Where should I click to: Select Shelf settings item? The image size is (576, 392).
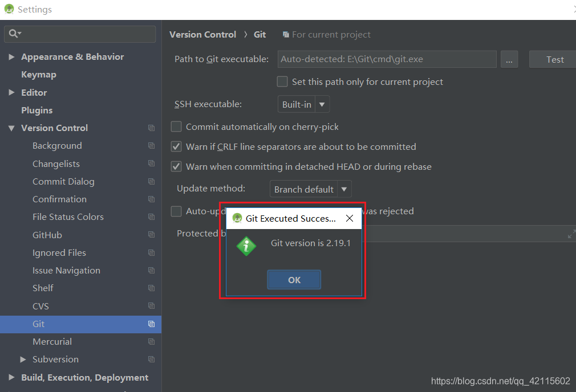[x=43, y=288]
